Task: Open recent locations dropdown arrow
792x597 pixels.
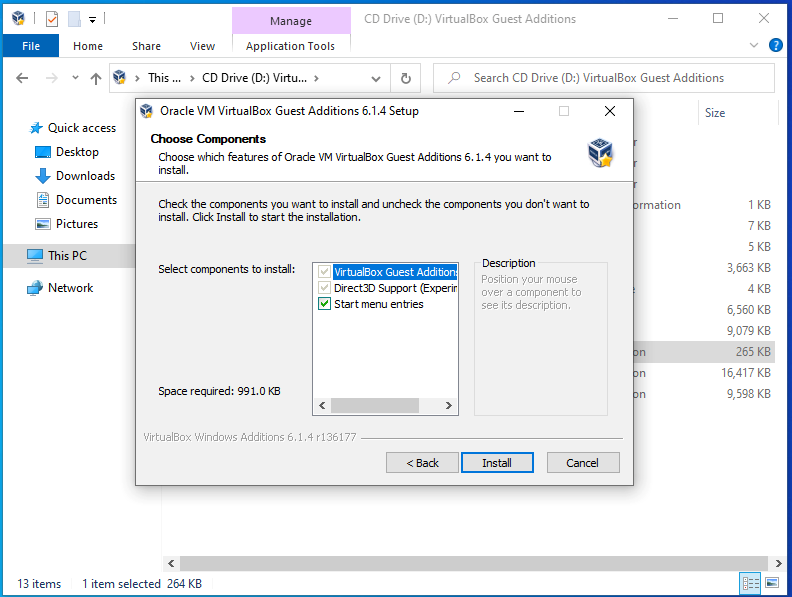Action: tap(75, 78)
